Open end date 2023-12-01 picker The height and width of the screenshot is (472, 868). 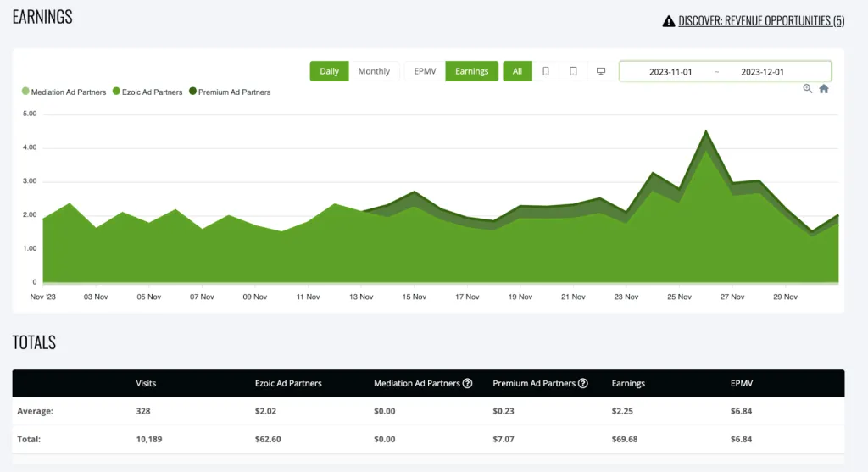pyautogui.click(x=762, y=72)
